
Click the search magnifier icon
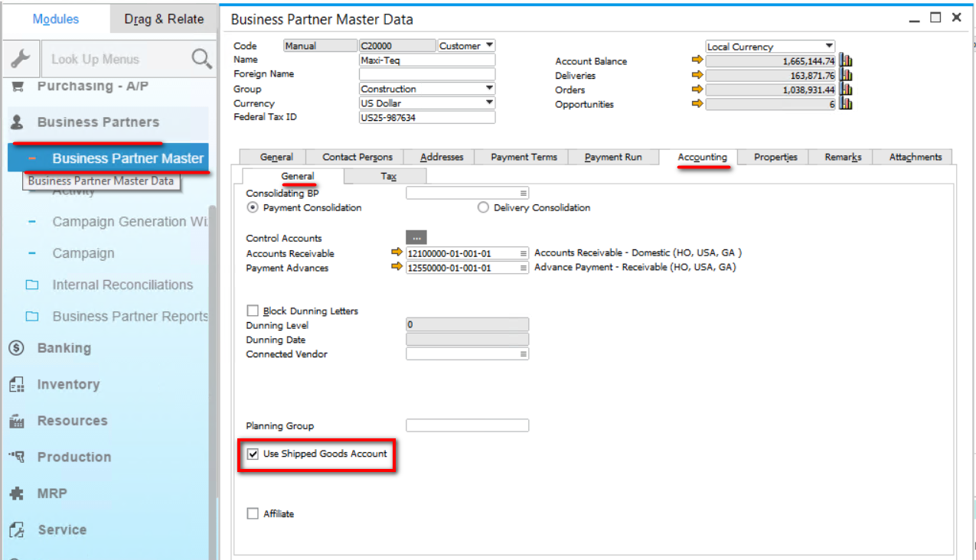coord(201,59)
